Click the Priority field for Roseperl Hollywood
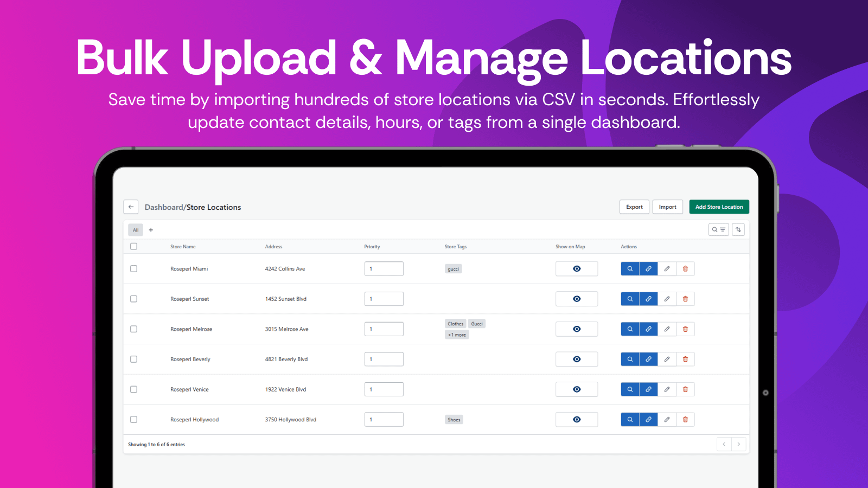The image size is (868, 488). click(384, 420)
